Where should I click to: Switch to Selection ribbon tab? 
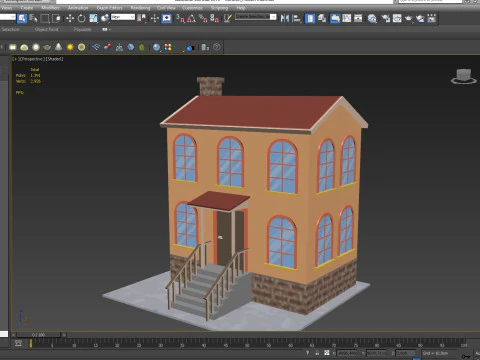10,29
